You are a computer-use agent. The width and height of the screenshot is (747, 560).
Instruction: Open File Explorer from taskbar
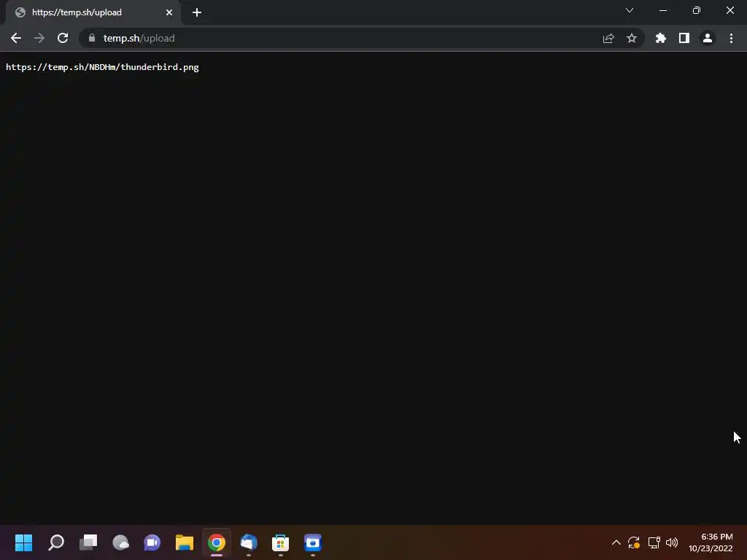click(x=185, y=542)
